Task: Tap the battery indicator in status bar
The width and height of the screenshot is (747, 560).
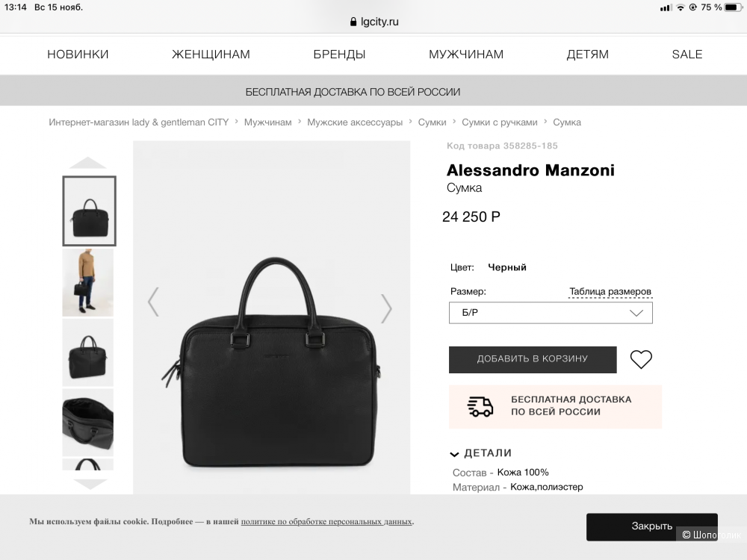Action: pyautogui.click(x=734, y=7)
